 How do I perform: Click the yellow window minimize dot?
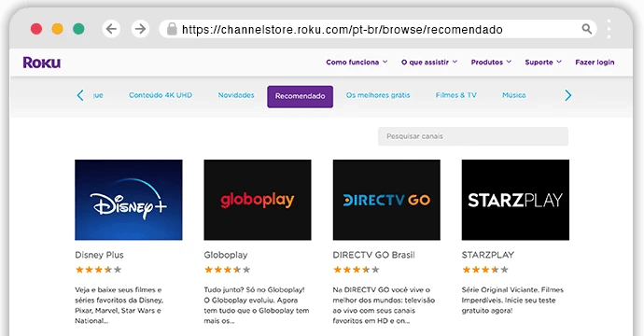pos(58,29)
